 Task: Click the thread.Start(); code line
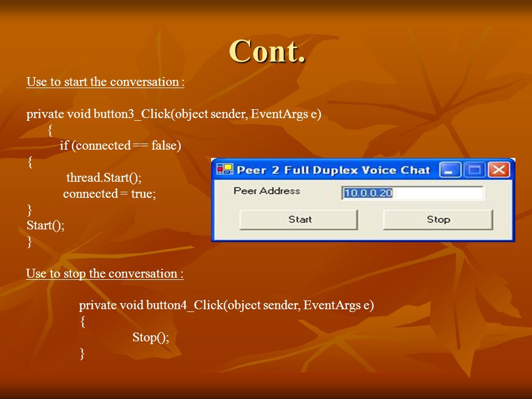pyautogui.click(x=104, y=177)
